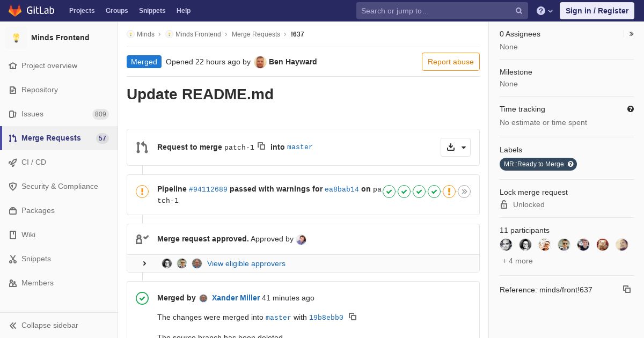Viewport: 644px width, 338px height.
Task: Click Sign in / Register
Action: pyautogui.click(x=597, y=11)
